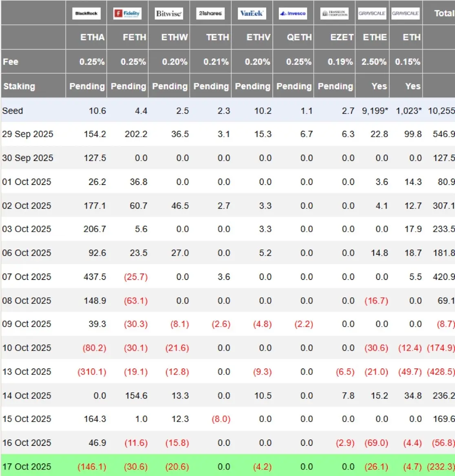
Task: Click the Fidelity logo
Action: click(x=128, y=13)
